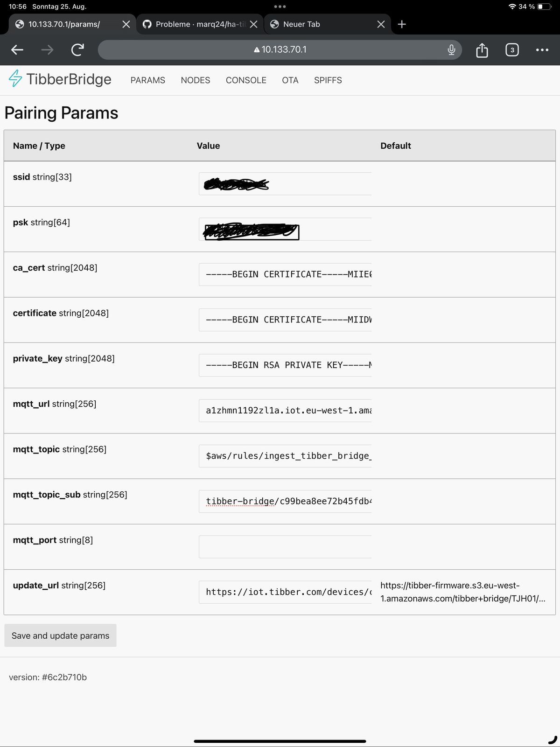This screenshot has width=560, height=747.
Task: Close the Neuer Tab tab
Action: point(381,24)
